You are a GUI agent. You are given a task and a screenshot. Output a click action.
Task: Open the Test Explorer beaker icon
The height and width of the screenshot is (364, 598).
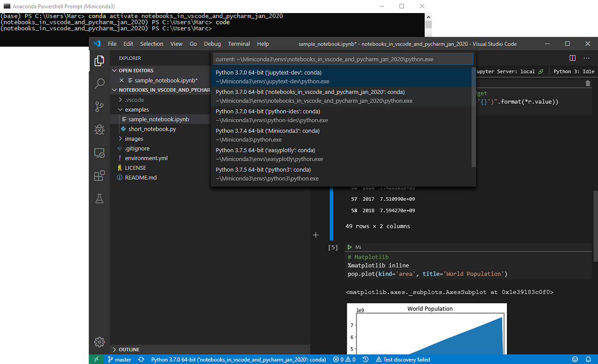99,198
